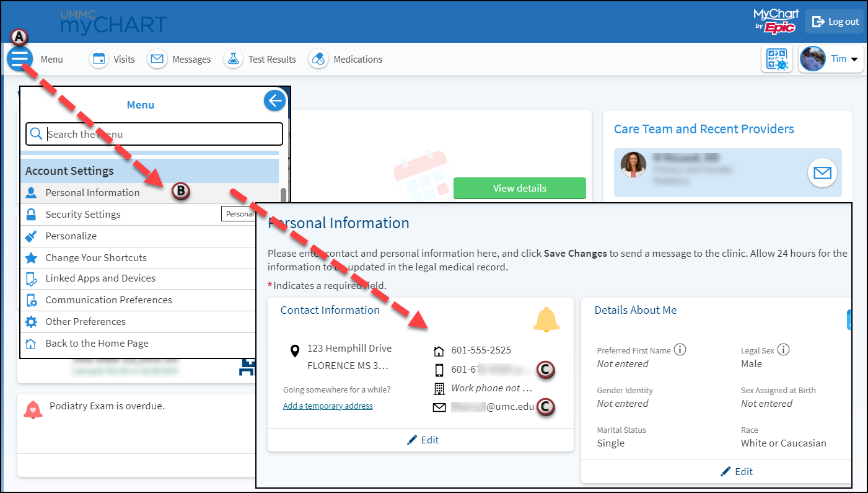This screenshot has height=493, width=868.
Task: Click the Podiatry Exam overdue reminder
Action: point(107,406)
